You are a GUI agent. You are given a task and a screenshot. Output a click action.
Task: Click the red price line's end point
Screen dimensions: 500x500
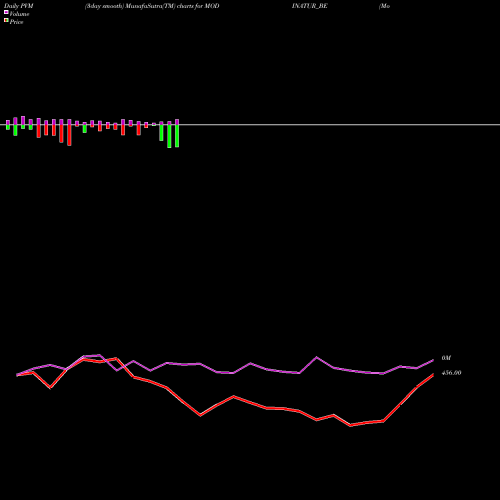tap(433, 375)
